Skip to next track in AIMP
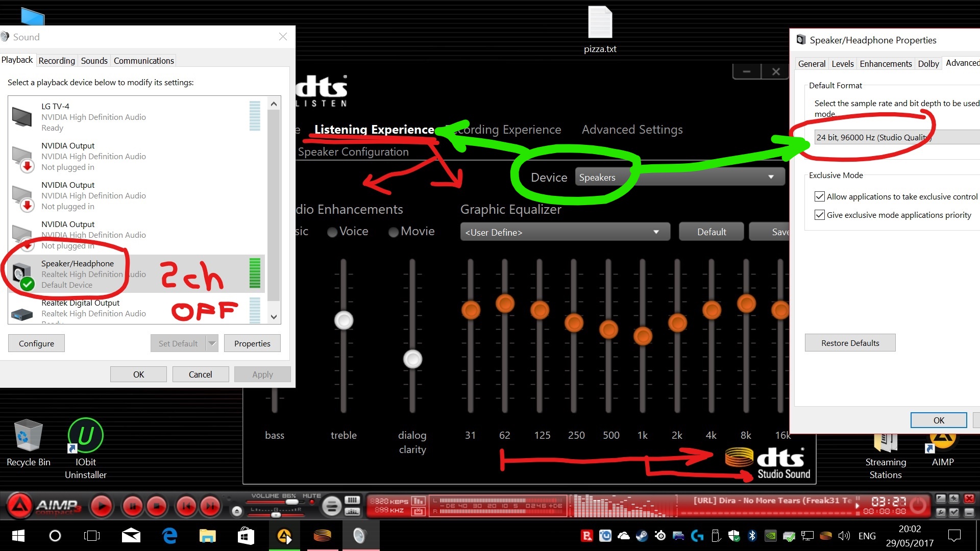 (x=210, y=506)
